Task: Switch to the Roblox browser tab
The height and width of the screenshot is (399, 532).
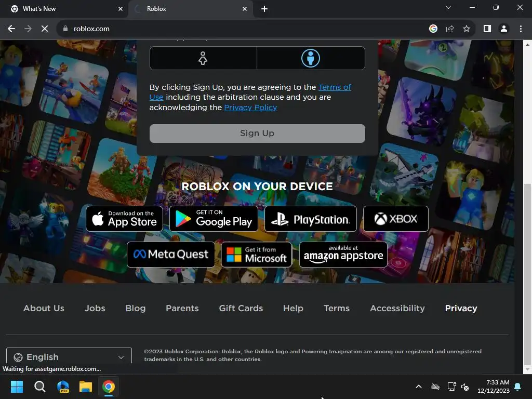Action: coord(190,9)
